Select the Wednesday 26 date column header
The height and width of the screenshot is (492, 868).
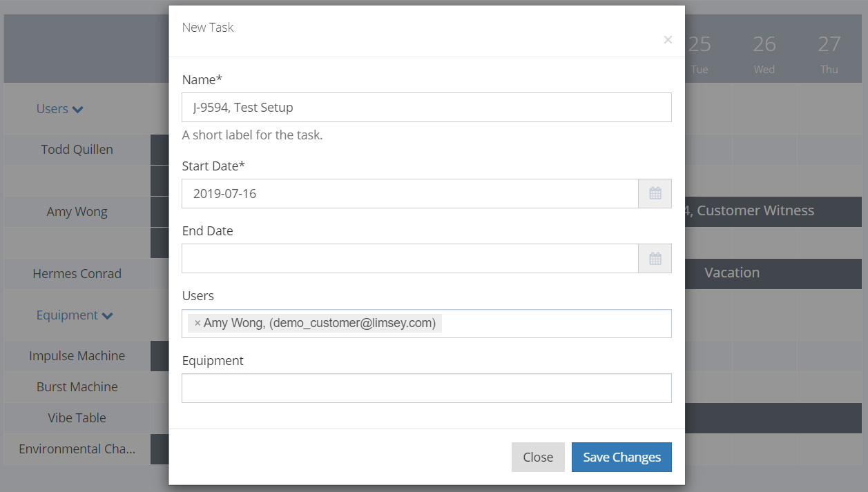click(764, 53)
